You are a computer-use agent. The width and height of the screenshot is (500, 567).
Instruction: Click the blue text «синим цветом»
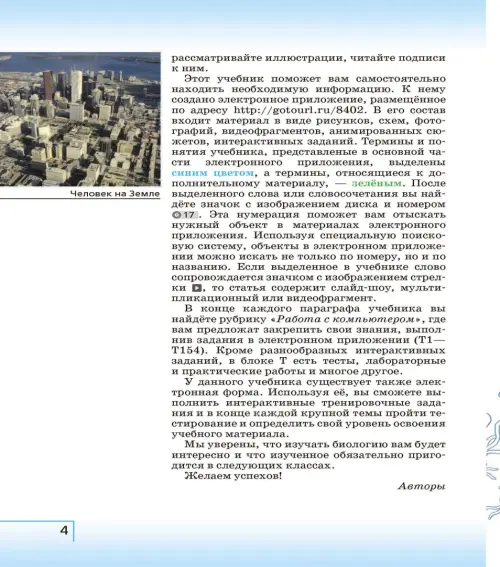tap(213, 173)
